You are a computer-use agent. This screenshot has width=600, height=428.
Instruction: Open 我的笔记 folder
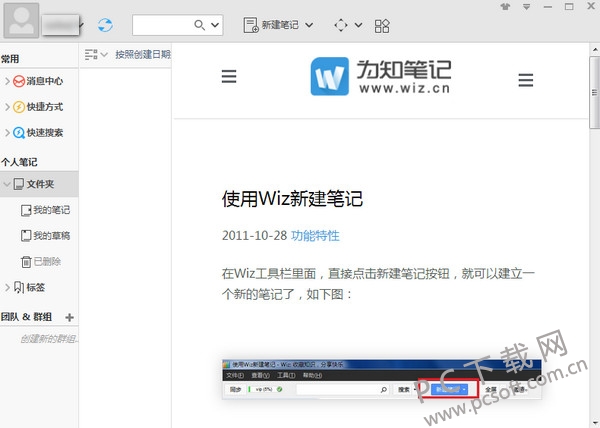(x=46, y=210)
